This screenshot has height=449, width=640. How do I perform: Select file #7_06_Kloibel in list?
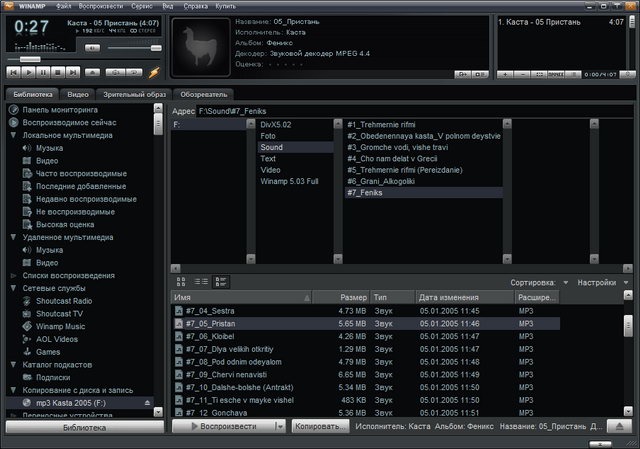pos(365,336)
